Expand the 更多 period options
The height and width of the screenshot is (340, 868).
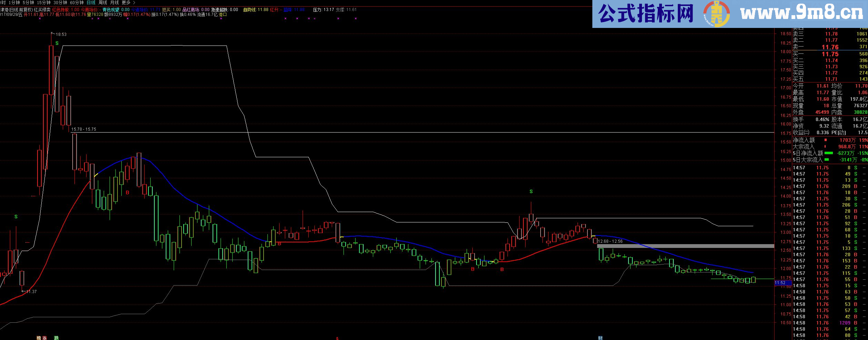128,3
